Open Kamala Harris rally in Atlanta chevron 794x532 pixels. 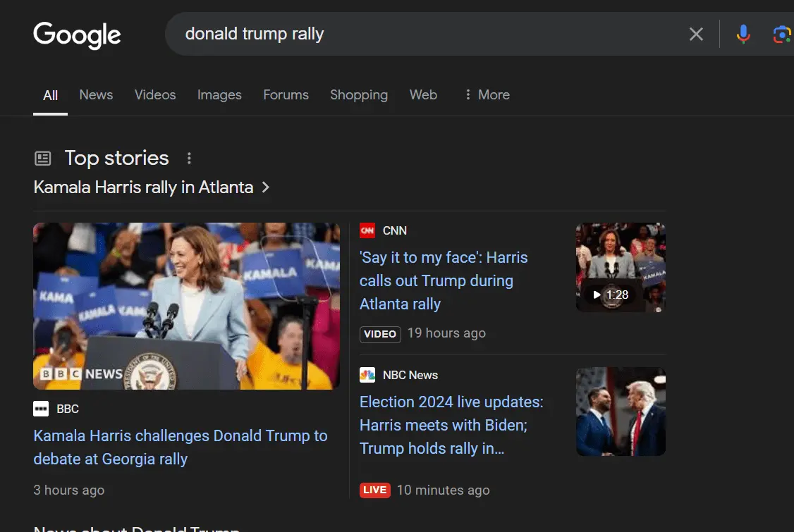266,187
